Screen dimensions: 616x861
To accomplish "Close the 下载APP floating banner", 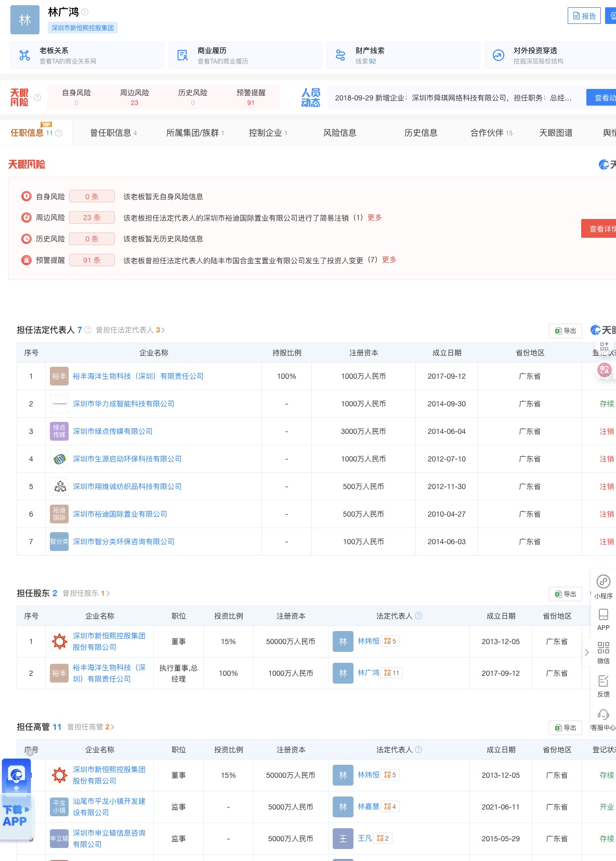I will [x=31, y=752].
